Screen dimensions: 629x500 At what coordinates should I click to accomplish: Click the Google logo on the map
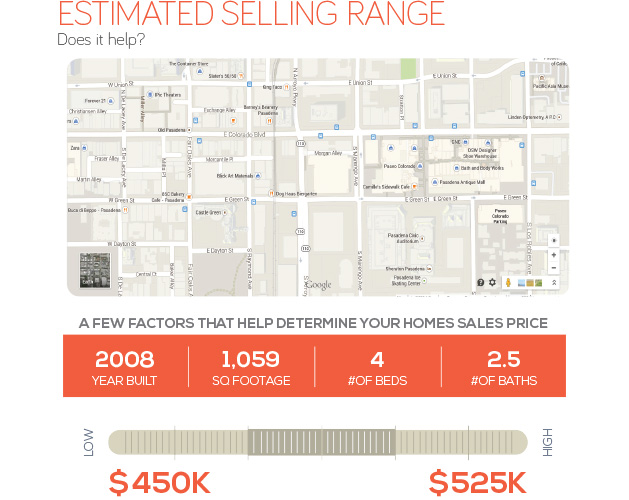[318, 285]
